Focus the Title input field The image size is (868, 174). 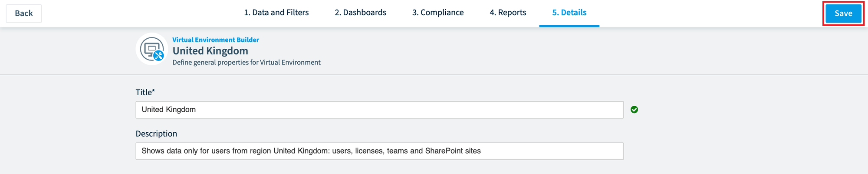[x=379, y=110]
